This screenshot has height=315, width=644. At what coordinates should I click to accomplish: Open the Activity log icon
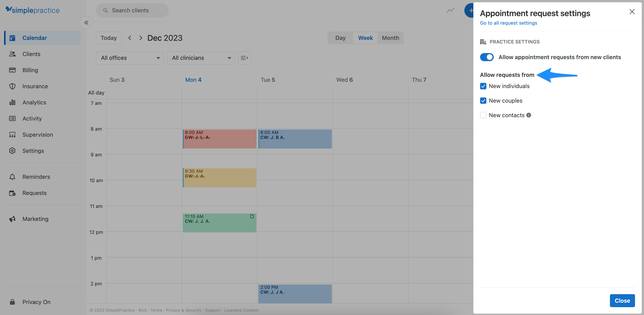(x=12, y=119)
